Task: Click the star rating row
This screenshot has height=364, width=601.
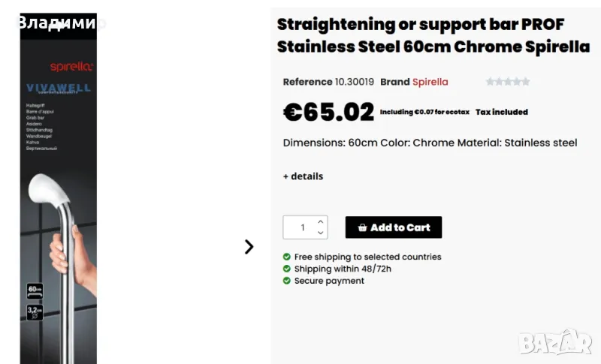Action: (508, 82)
